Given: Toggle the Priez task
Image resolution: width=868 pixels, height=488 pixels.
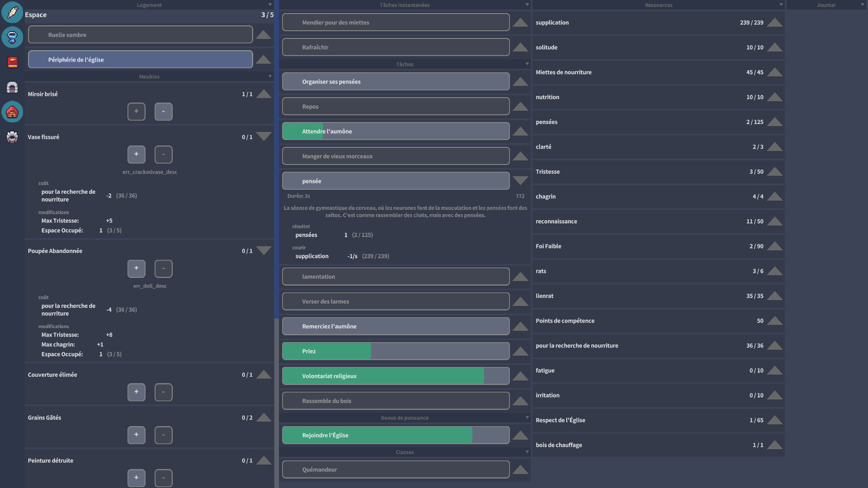Looking at the screenshot, I should [396, 351].
